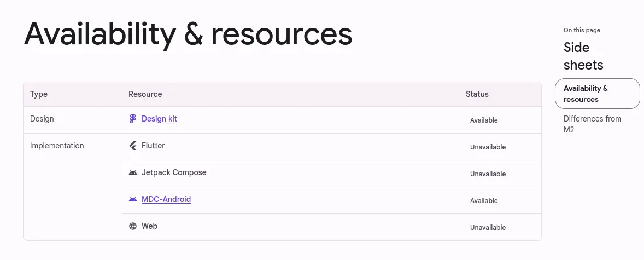The width and height of the screenshot is (644, 260).
Task: Open the MDC-Android link
Action: [x=166, y=199]
